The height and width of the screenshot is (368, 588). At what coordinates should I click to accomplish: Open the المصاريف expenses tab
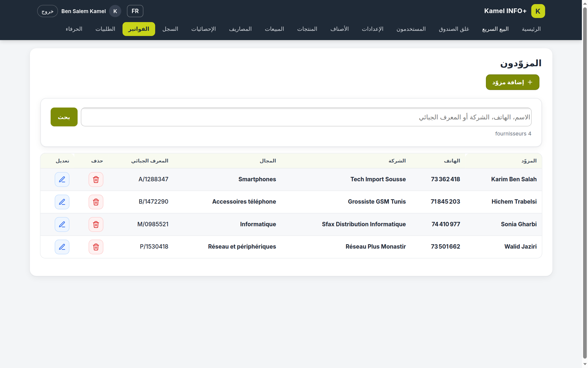(x=240, y=29)
